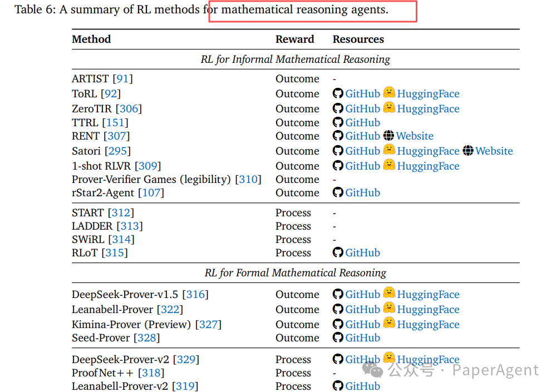Follow citation [310] for Prover-Verifier Games
Viewport: 556px width, 392px height.
(248, 180)
